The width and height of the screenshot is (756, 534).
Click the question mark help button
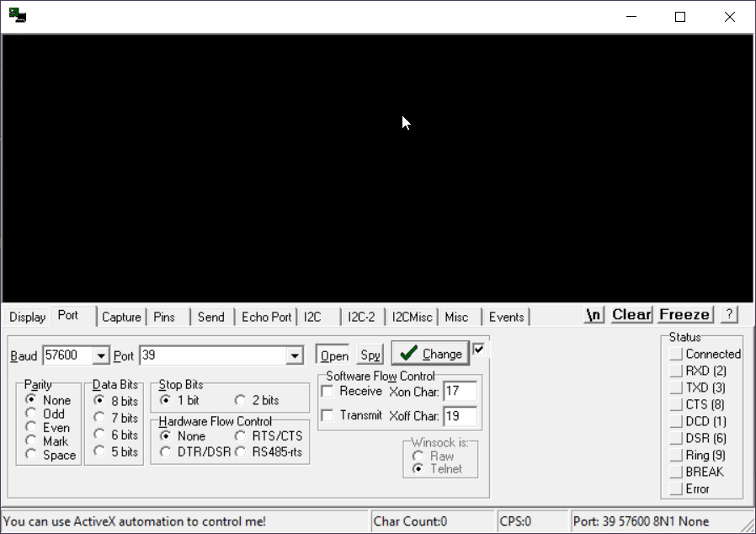pyautogui.click(x=729, y=314)
